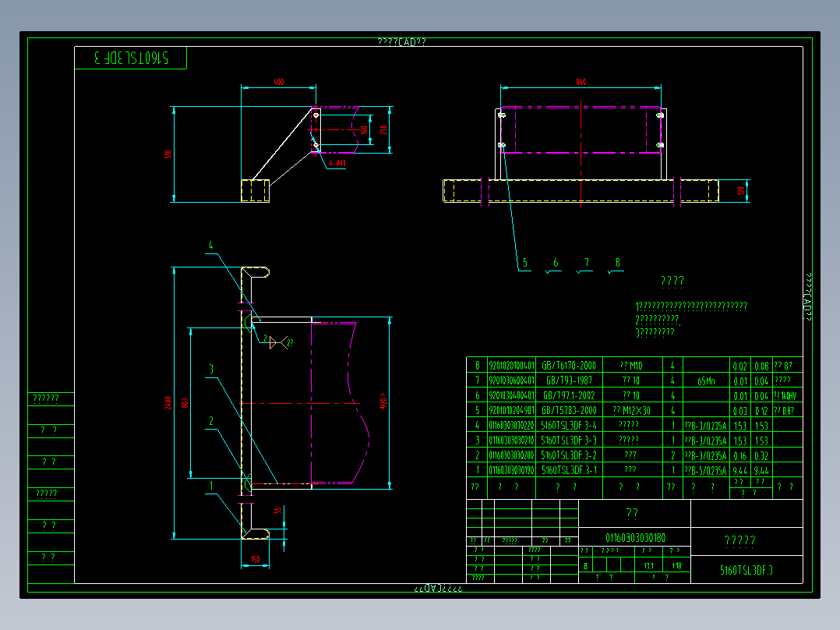The image size is (840, 630).
Task: Select the M12X30 bolt specification cell
Action: click(x=632, y=411)
